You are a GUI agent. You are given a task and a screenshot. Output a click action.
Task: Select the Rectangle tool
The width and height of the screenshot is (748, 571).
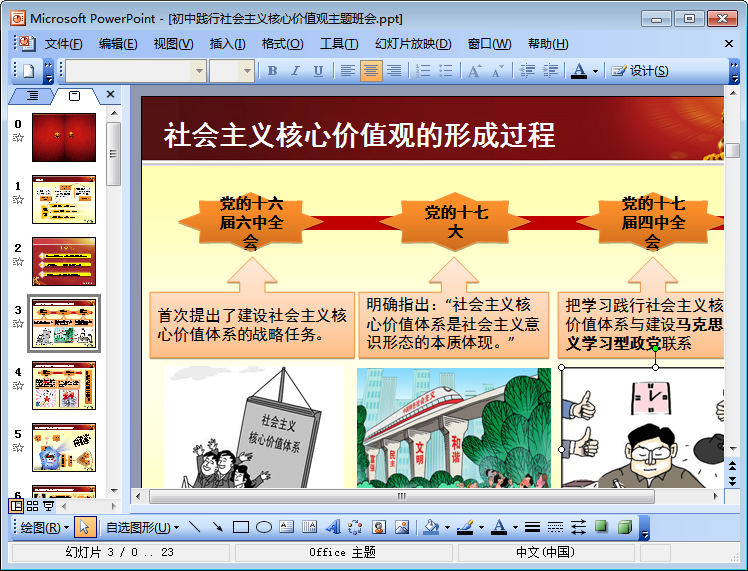241,527
